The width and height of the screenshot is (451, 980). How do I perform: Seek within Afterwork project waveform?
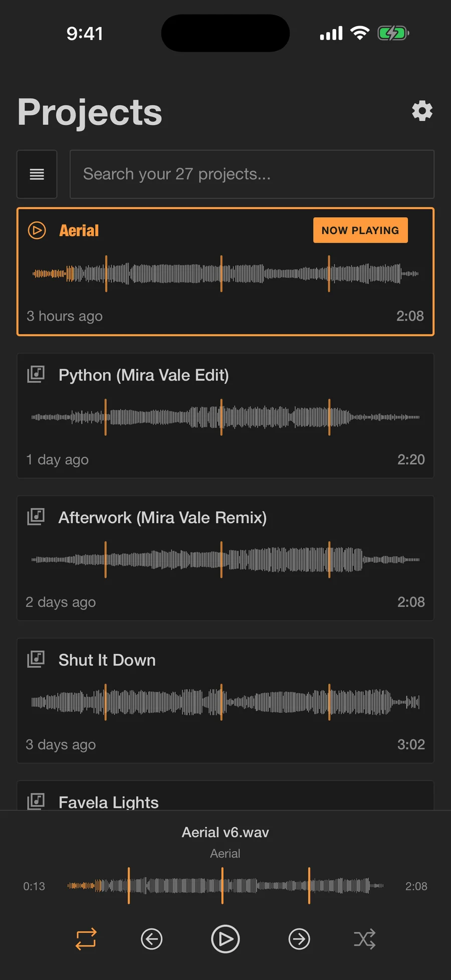pyautogui.click(x=225, y=559)
